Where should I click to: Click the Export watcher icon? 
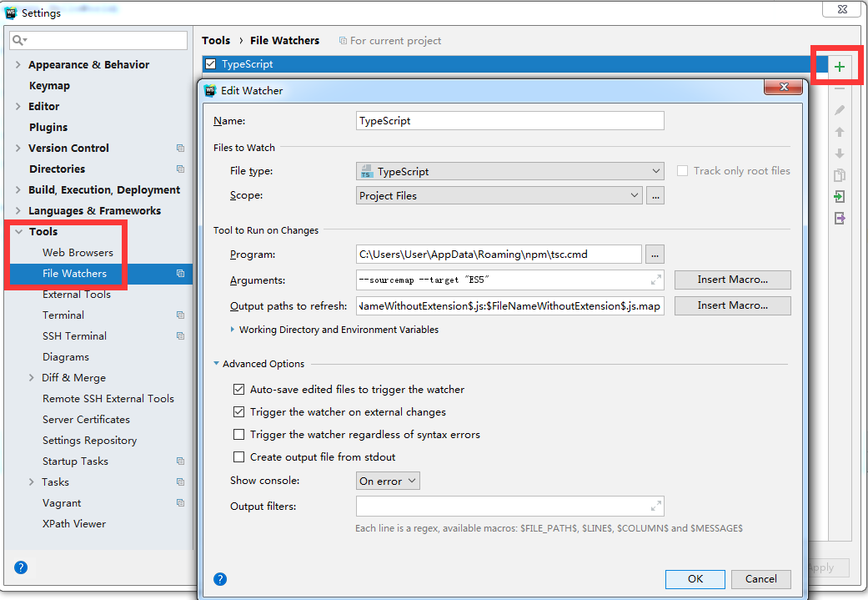(840, 219)
